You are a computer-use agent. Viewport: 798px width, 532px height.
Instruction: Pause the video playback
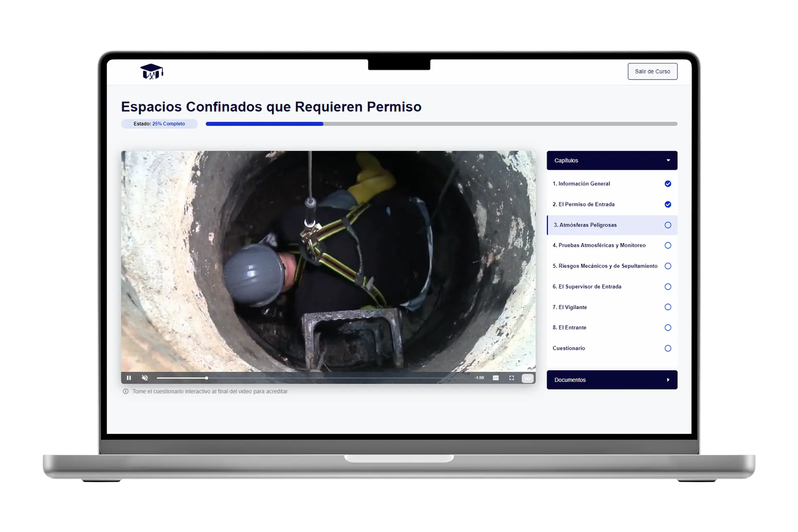pos(129,378)
